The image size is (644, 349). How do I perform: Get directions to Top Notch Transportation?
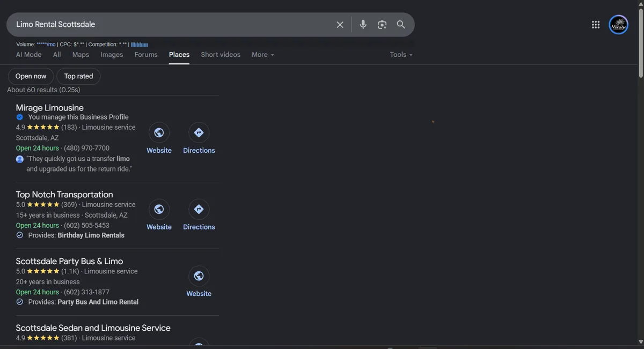pos(199,209)
